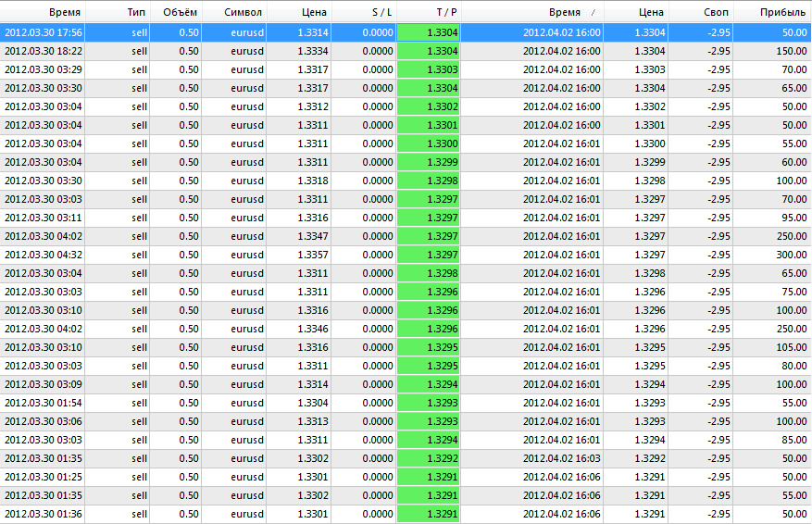Select the trade opened 2012.03.30 03:11
Viewport: 812px width, 524px height.
tap(406, 218)
